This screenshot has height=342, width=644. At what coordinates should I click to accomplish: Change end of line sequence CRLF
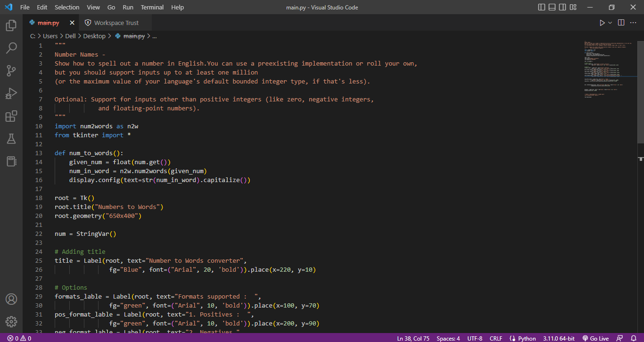click(x=496, y=338)
